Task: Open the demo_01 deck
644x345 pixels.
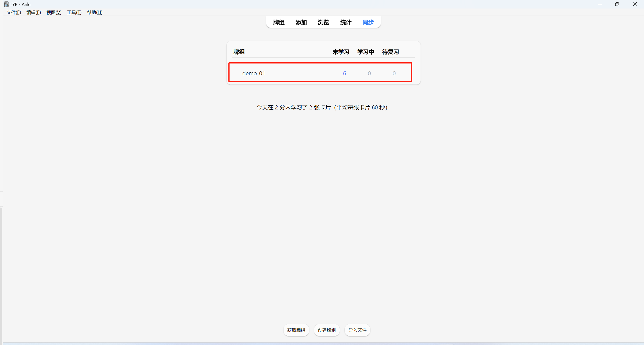Action: point(253,73)
